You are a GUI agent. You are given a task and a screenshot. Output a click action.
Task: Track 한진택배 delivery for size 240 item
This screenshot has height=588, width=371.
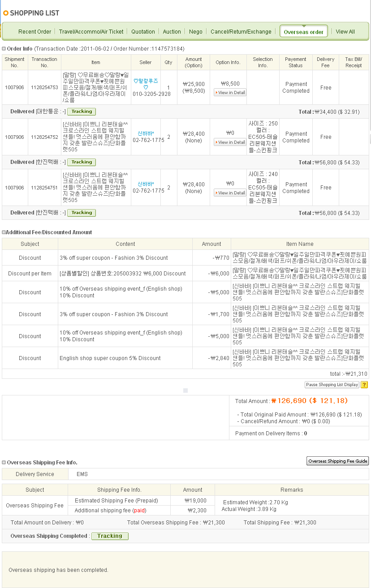(x=82, y=213)
